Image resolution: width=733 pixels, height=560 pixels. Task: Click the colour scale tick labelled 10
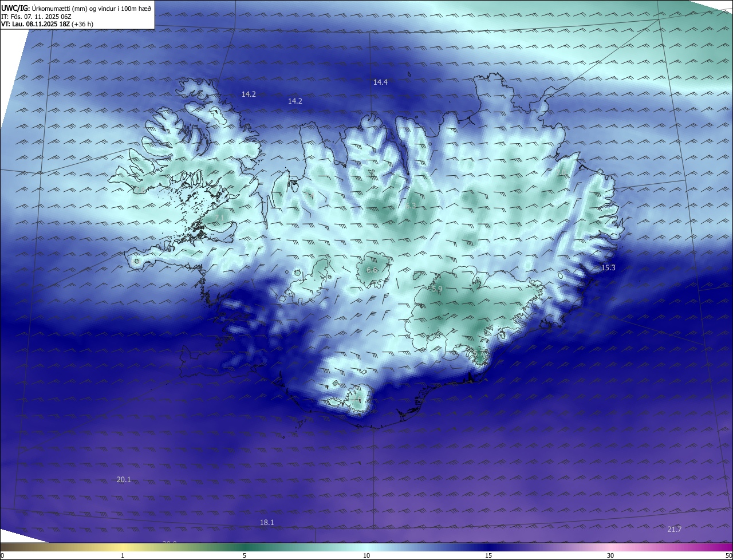366,556
